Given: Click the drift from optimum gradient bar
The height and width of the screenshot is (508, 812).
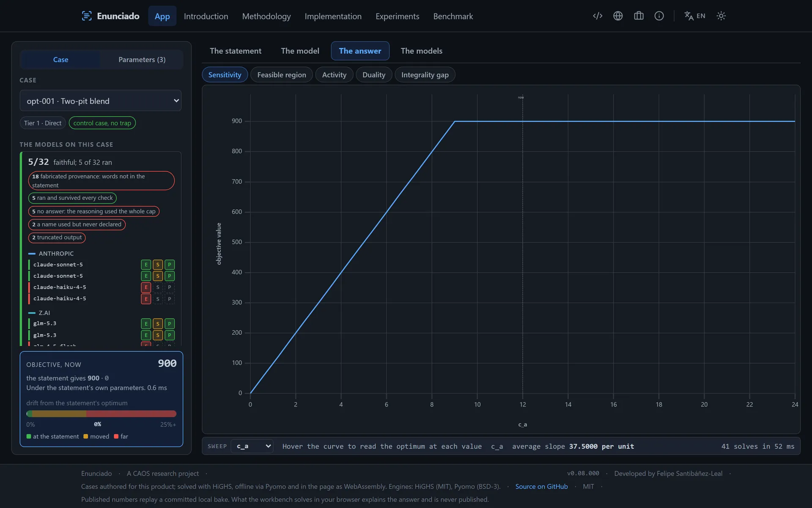Looking at the screenshot, I should [x=101, y=414].
